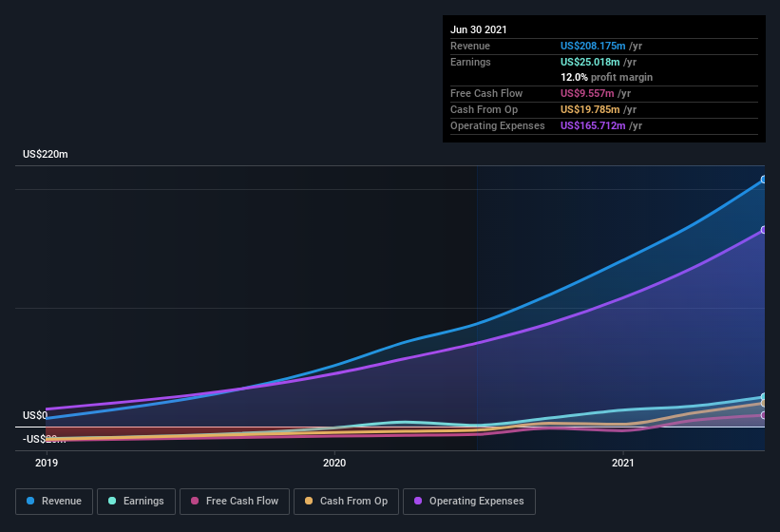Click the US$19.785m cash from op value
Image resolution: width=780 pixels, height=532 pixels.
click(590, 109)
